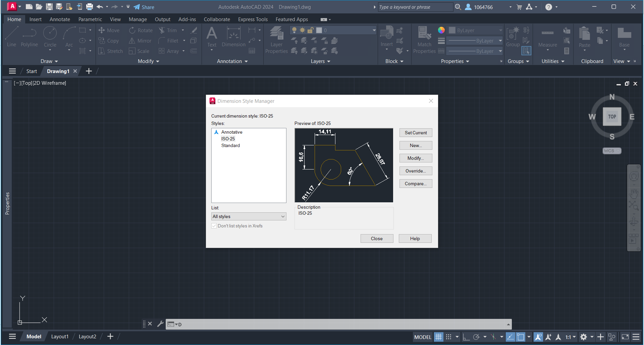Toggle annotation visibility in status bar
644x345 pixels.
coord(538,337)
